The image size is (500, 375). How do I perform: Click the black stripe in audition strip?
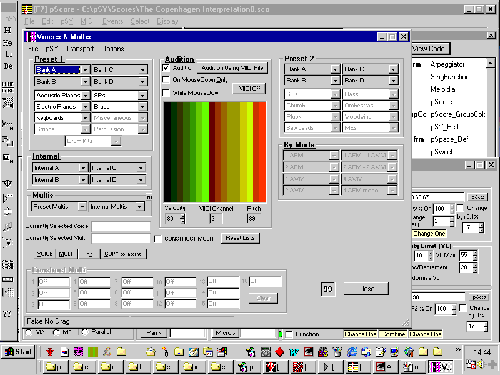167,152
